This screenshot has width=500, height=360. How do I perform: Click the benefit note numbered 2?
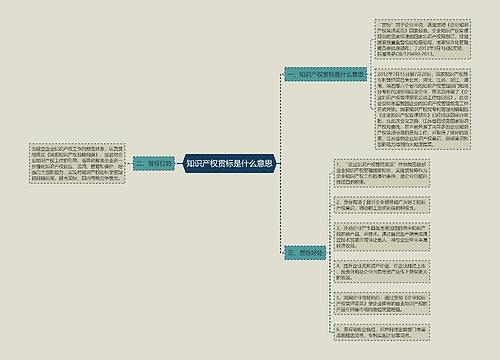[382, 205]
